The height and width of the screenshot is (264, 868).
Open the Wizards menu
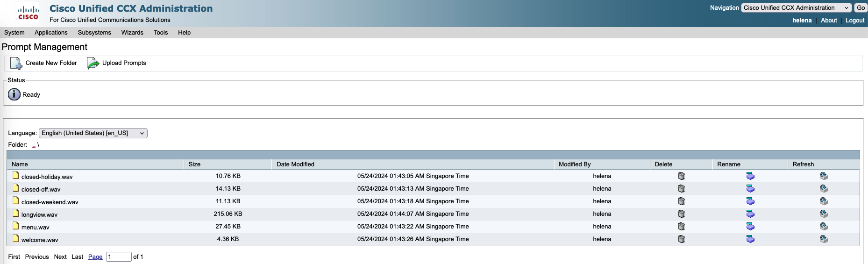[x=132, y=33]
